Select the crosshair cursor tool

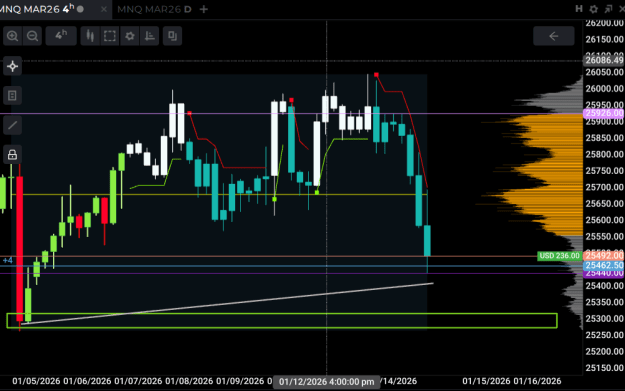tap(12, 66)
